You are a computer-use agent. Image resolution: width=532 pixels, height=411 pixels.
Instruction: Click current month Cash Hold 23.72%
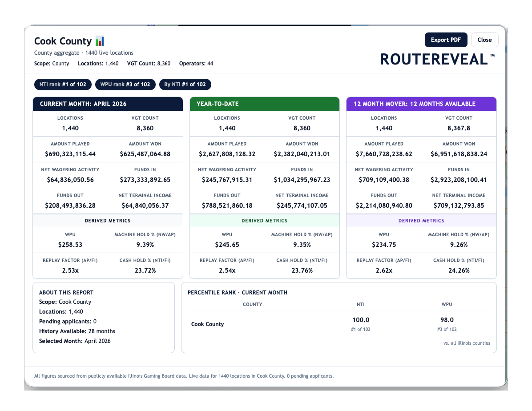(145, 270)
